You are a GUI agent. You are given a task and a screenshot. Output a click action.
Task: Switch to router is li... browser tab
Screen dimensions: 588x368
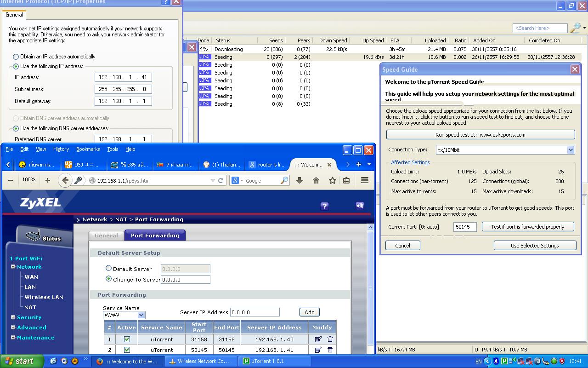pos(266,164)
